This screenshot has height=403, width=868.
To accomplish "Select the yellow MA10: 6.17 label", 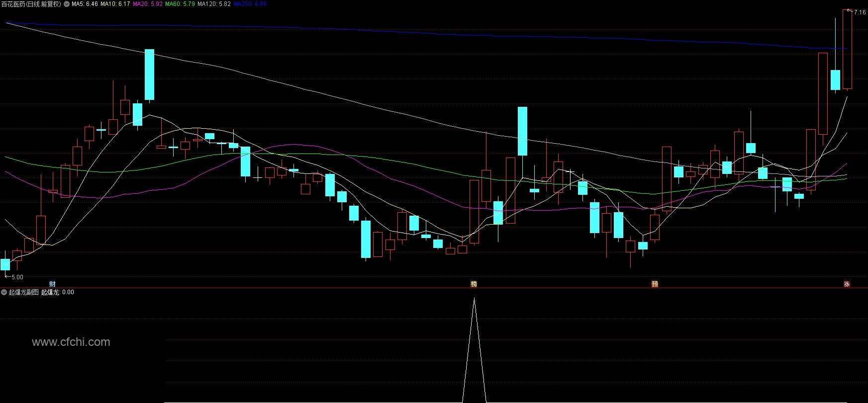I will tap(115, 4).
